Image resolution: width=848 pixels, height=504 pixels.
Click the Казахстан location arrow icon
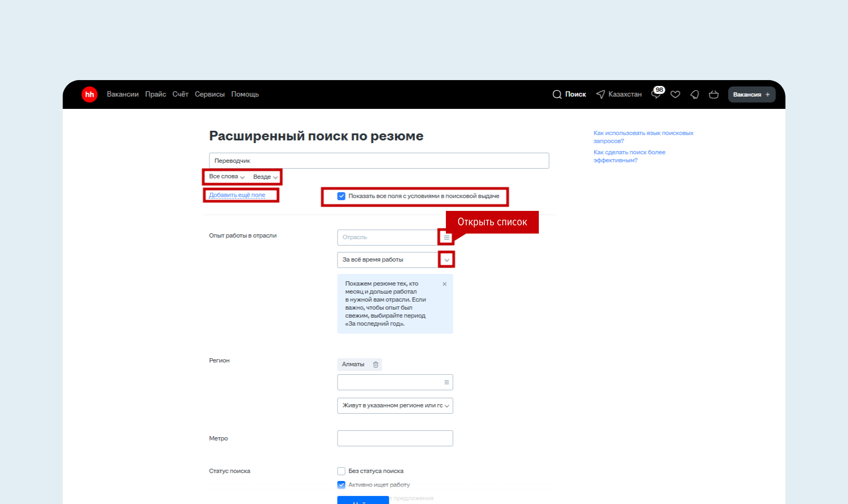click(x=601, y=94)
